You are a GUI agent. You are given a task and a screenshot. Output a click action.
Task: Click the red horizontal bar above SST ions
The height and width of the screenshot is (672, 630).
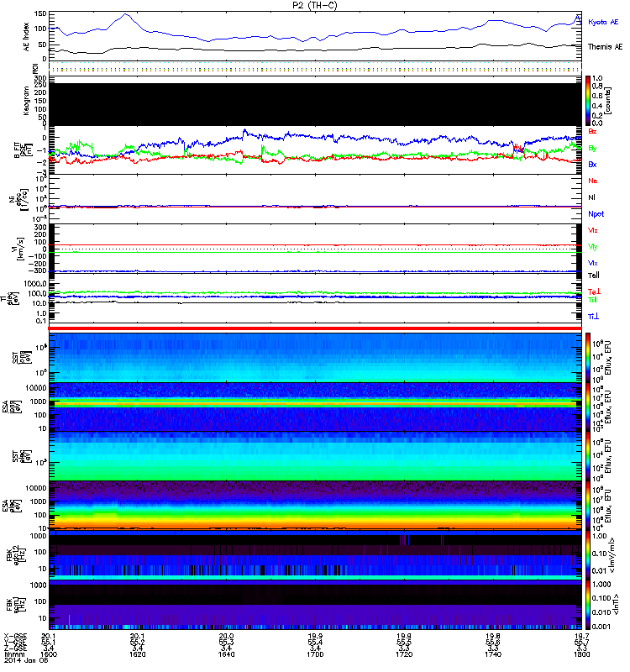coord(315,328)
